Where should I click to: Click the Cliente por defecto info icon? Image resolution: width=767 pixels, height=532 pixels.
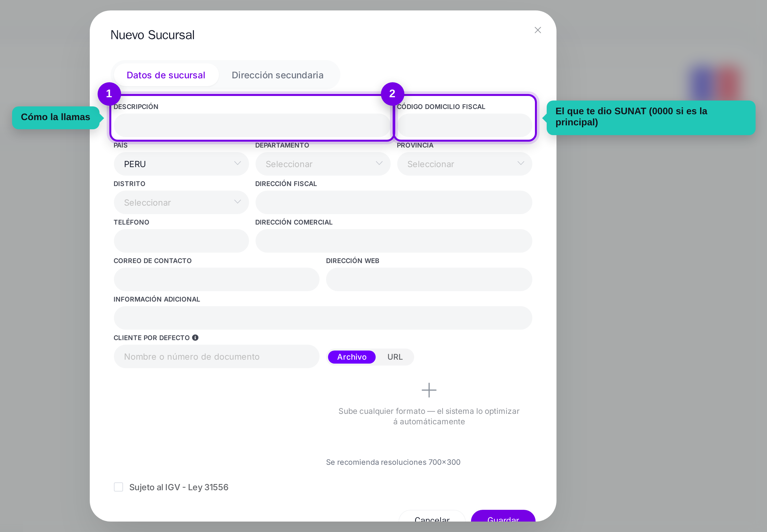point(195,338)
